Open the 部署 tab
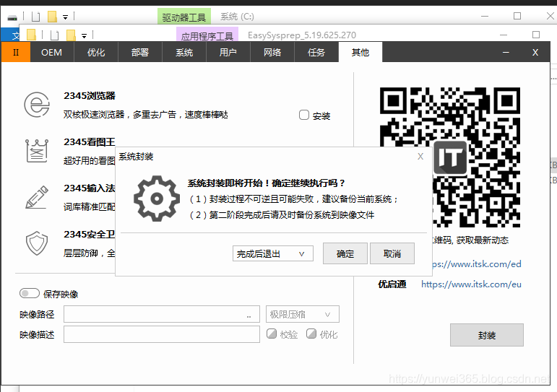The height and width of the screenshot is (392, 557). pyautogui.click(x=140, y=52)
